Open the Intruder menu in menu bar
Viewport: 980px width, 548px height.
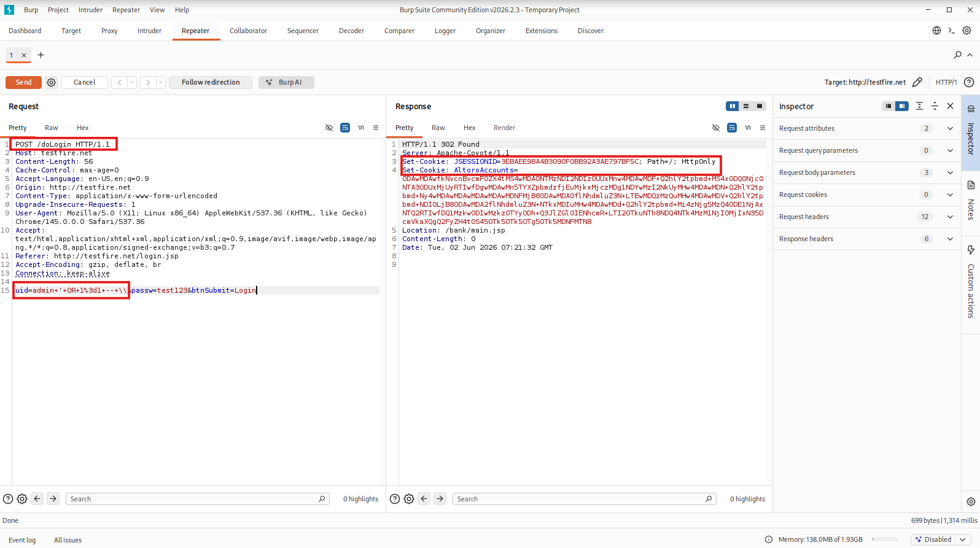pyautogui.click(x=90, y=10)
